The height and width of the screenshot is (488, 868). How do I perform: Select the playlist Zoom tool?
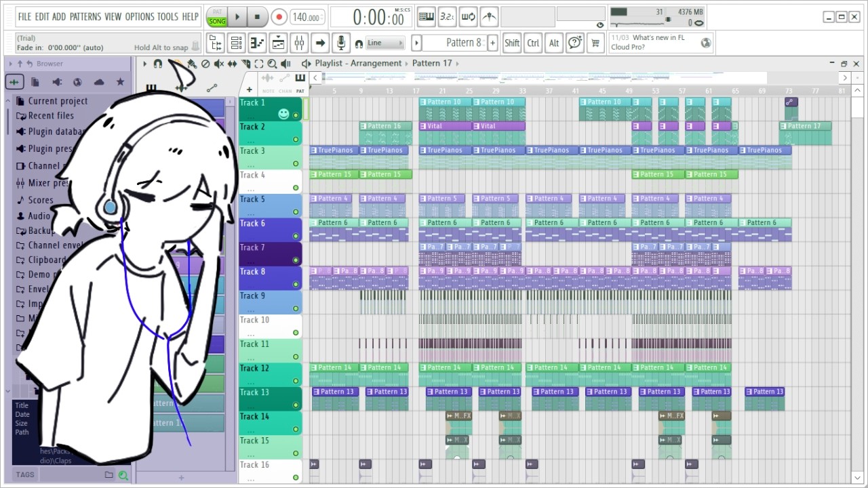pos(272,64)
